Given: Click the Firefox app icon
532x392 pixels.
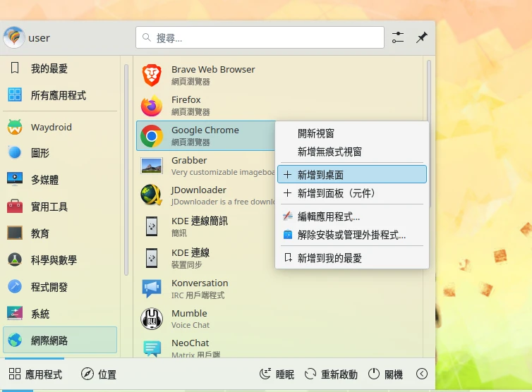Looking at the screenshot, I should click(152, 106).
